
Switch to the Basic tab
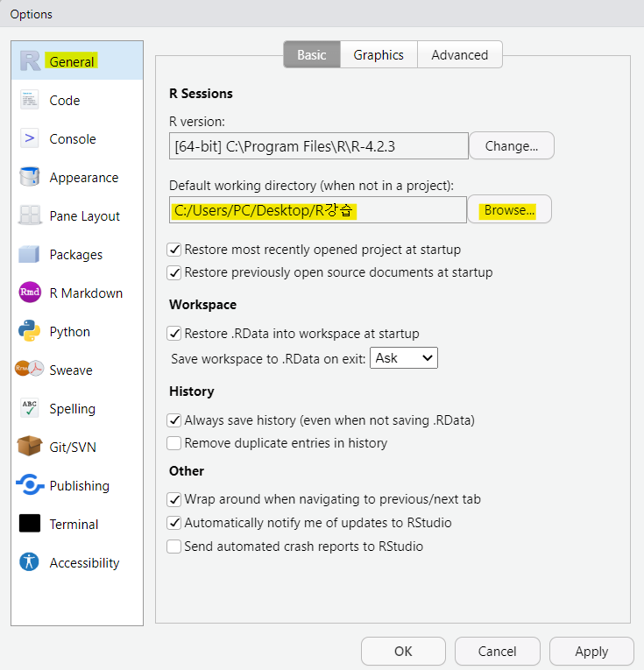click(312, 54)
